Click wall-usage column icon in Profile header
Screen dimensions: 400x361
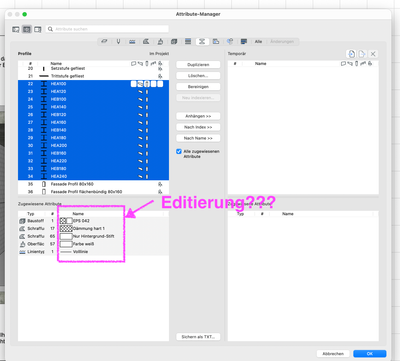pyautogui.click(x=133, y=63)
